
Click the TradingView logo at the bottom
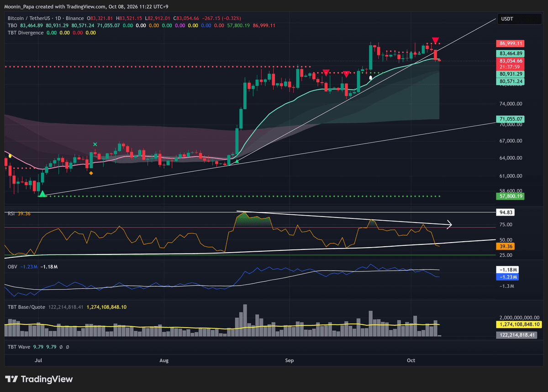point(39,379)
